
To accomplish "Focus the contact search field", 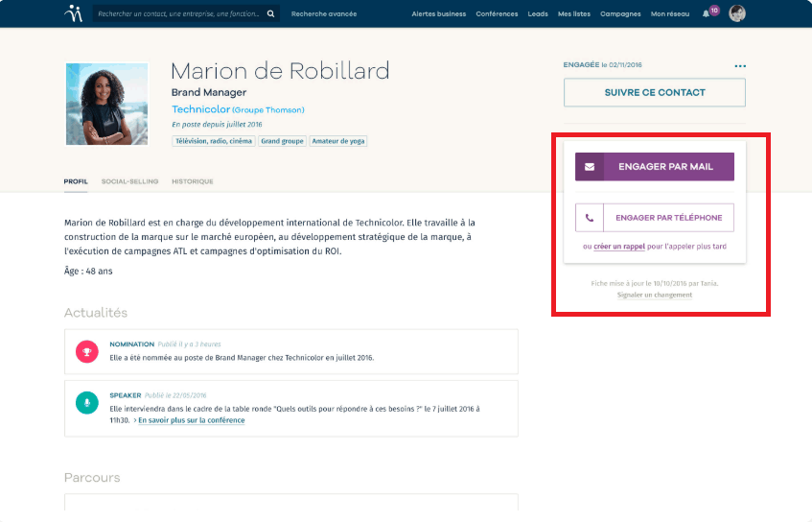I will coord(179,14).
